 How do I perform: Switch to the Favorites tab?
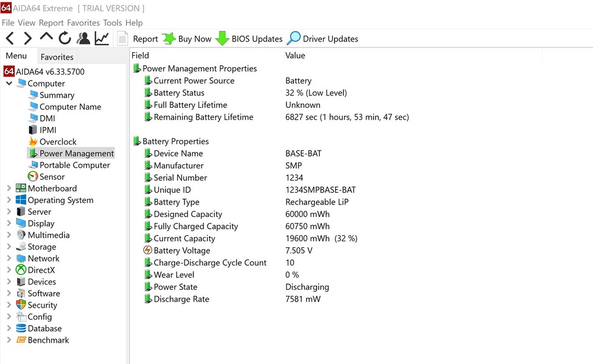point(57,57)
